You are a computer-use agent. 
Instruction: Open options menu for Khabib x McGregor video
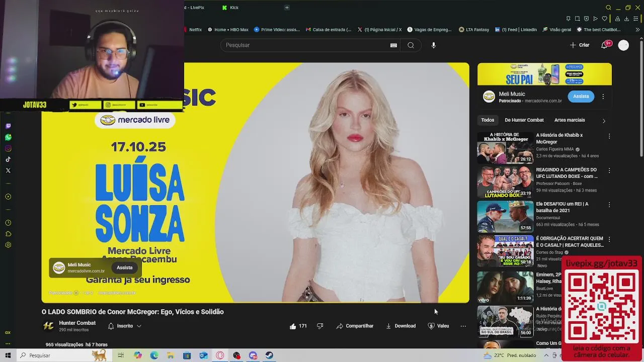coord(609,136)
